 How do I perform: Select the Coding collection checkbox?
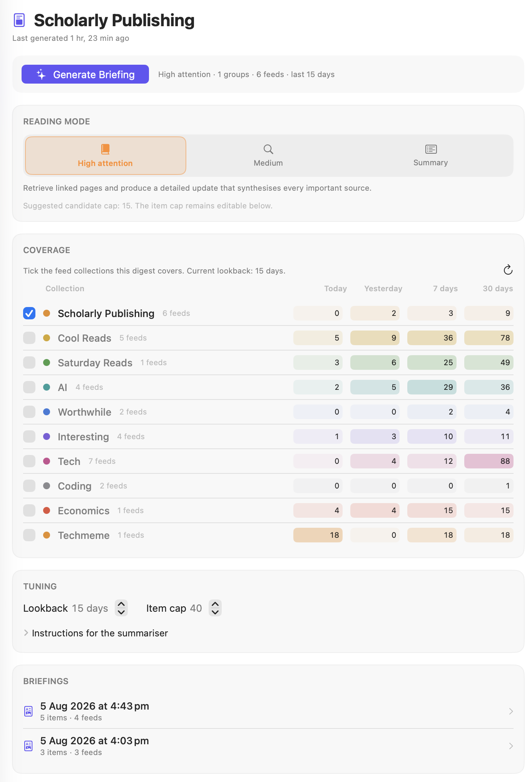click(29, 486)
